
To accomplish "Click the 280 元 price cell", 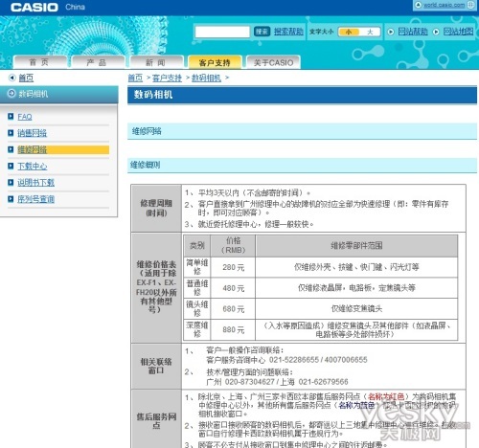I will point(233,267).
